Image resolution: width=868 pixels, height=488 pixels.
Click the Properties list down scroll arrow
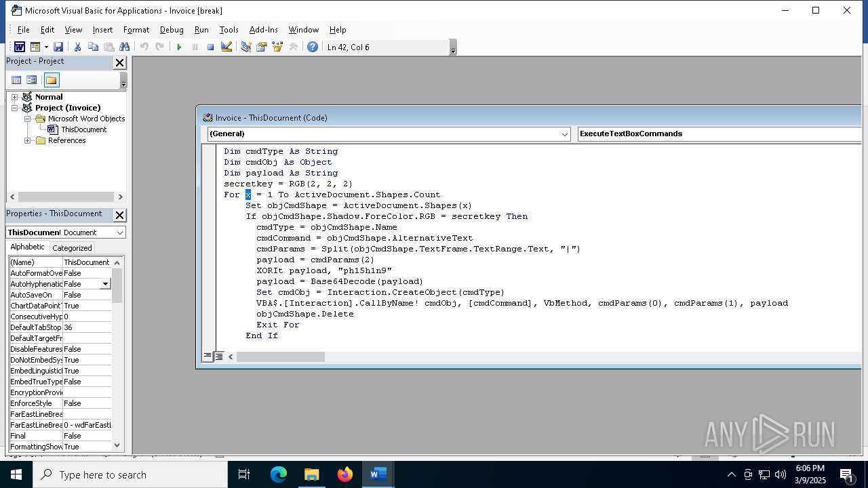point(117,445)
